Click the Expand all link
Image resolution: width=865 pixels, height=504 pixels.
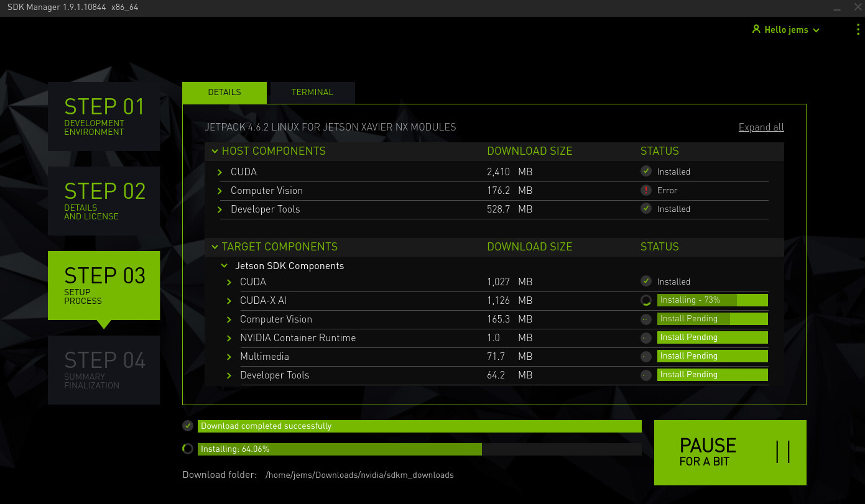pyautogui.click(x=761, y=127)
